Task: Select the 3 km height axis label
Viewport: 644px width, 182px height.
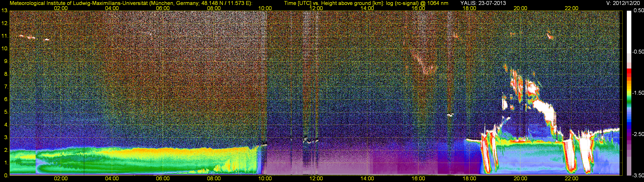Action: click(6, 138)
